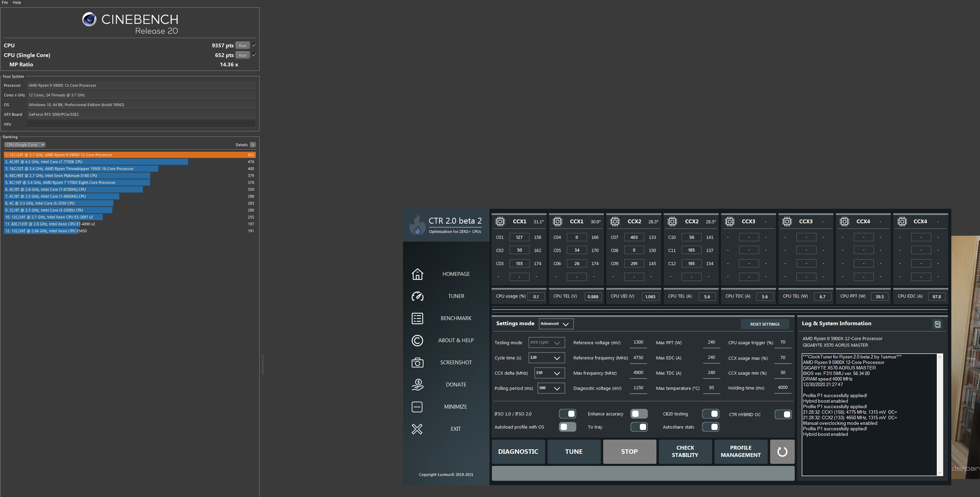Image resolution: width=980 pixels, height=497 pixels.
Task: Click the second CCX1 chip icon at 30.9°
Action: (557, 221)
